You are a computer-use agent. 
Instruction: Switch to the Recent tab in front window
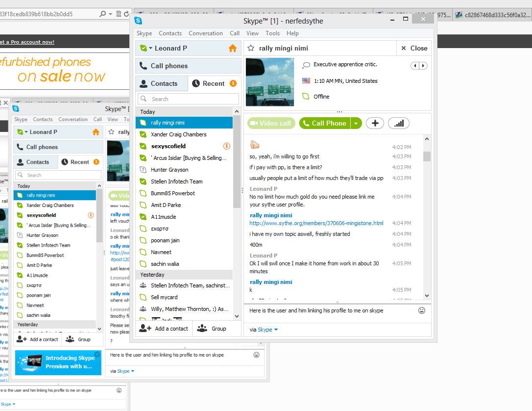215,83
